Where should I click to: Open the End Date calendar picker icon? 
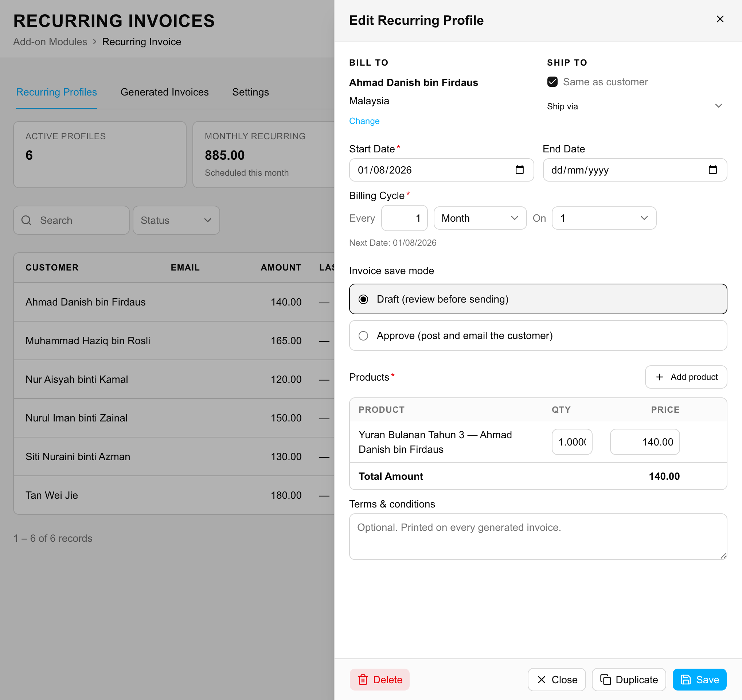[x=712, y=170]
